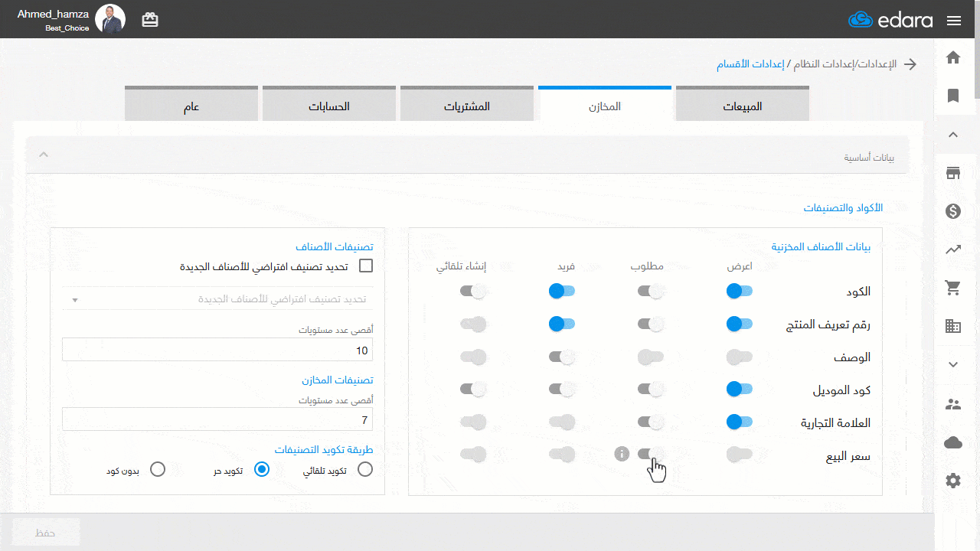Expand the sidebar down chevron

[953, 365]
